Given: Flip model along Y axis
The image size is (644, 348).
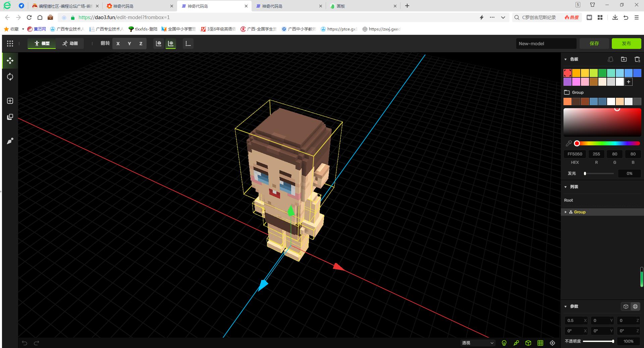Looking at the screenshot, I should coord(129,44).
